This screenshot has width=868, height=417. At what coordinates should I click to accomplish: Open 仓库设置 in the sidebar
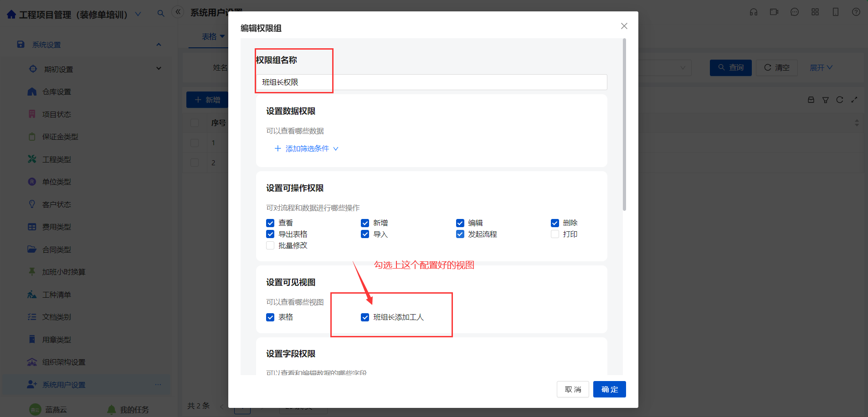point(56,92)
